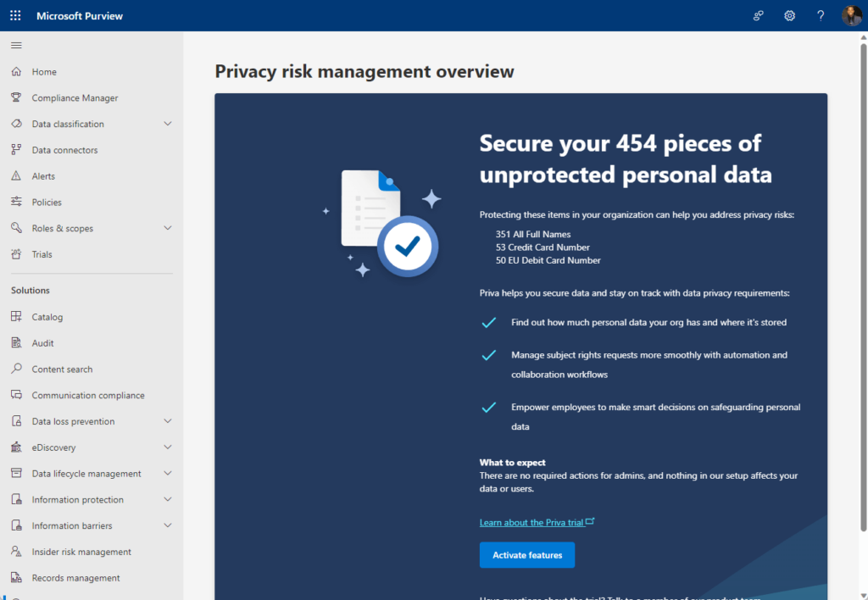The image size is (868, 600).
Task: Open the settings gear in header
Action: click(x=789, y=15)
